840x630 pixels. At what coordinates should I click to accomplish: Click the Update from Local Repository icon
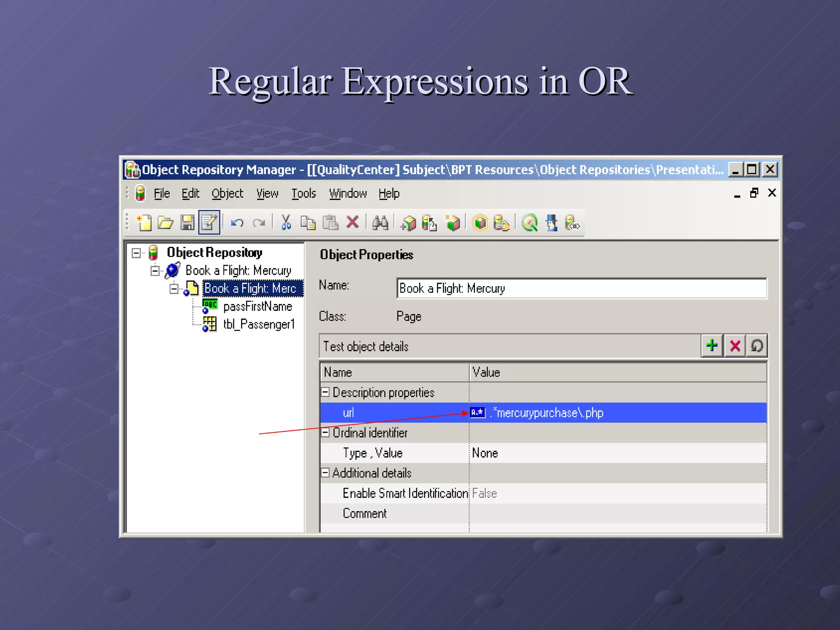[x=429, y=223]
